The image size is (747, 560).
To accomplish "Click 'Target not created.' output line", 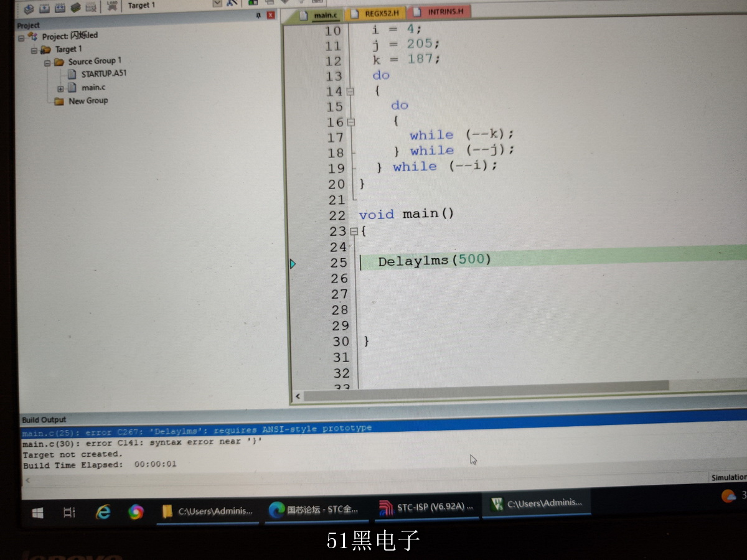I will 73,454.
